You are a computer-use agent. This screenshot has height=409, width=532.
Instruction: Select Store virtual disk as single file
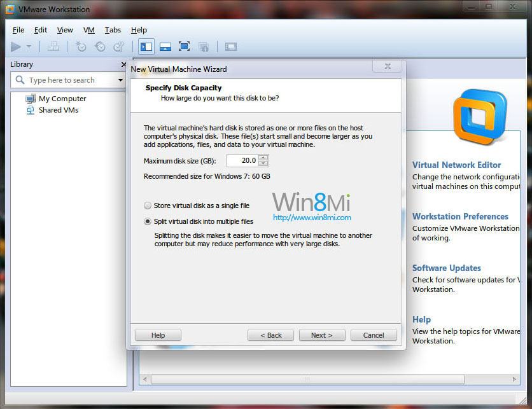point(148,205)
